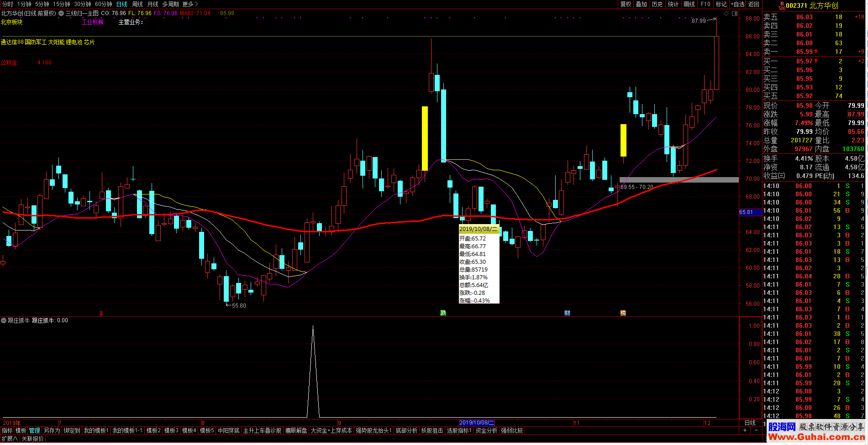Viewport: 868px width, 445px height.
Task: Open the 关联报价 related quotes tab
Action: point(33,439)
